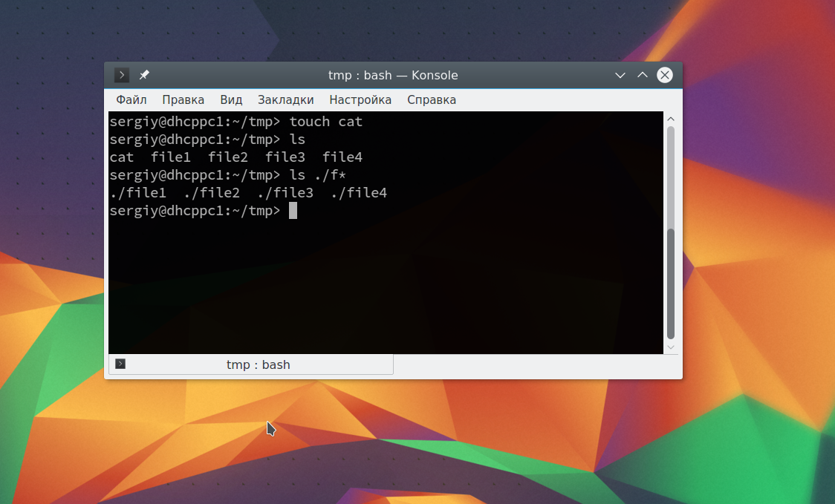Screen dimensions: 835x504
Task: Open the Файл menu
Action: pyautogui.click(x=131, y=99)
